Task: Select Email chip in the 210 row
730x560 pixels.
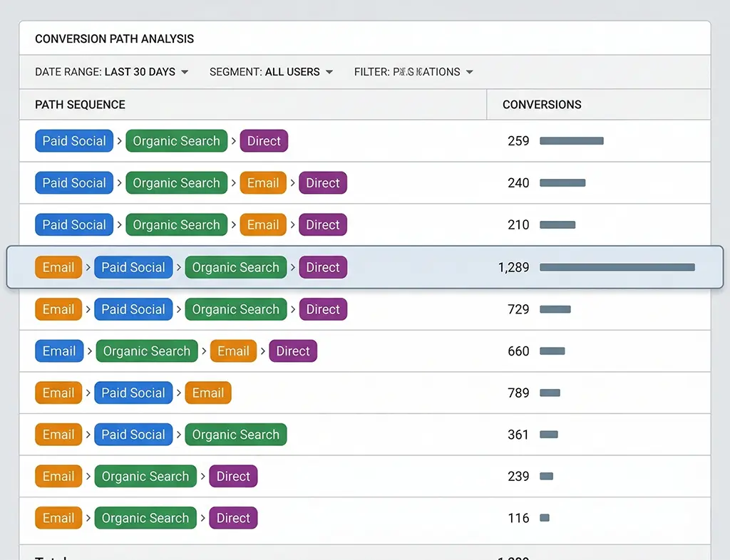Action: point(263,224)
